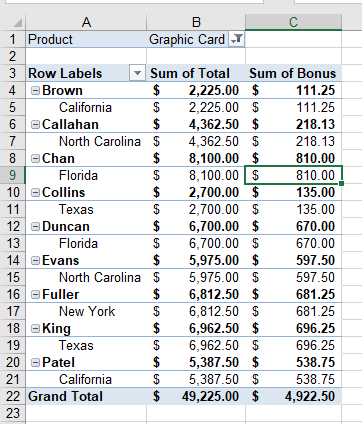
Task: Collapse the Fuller group
Action: 35,295
